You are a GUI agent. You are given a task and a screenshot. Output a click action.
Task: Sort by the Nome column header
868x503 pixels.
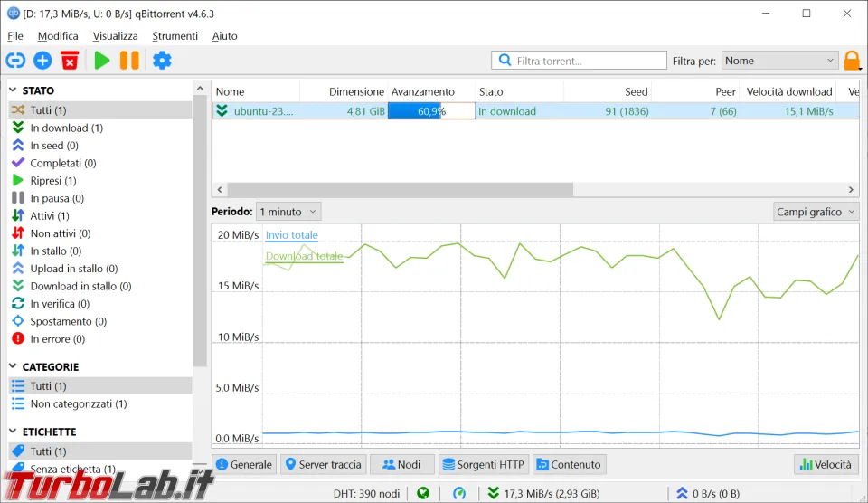[x=256, y=91]
